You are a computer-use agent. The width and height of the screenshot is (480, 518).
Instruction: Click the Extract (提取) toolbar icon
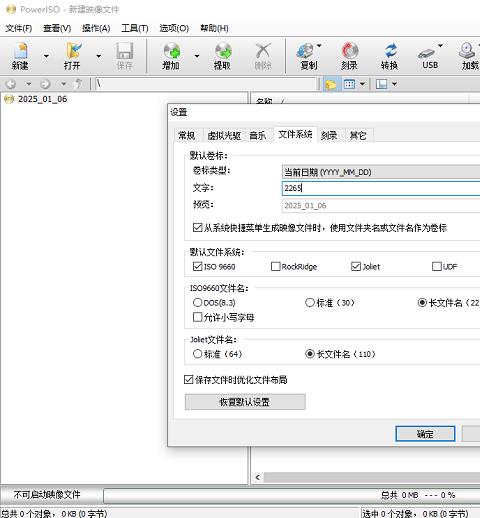pyautogui.click(x=222, y=56)
